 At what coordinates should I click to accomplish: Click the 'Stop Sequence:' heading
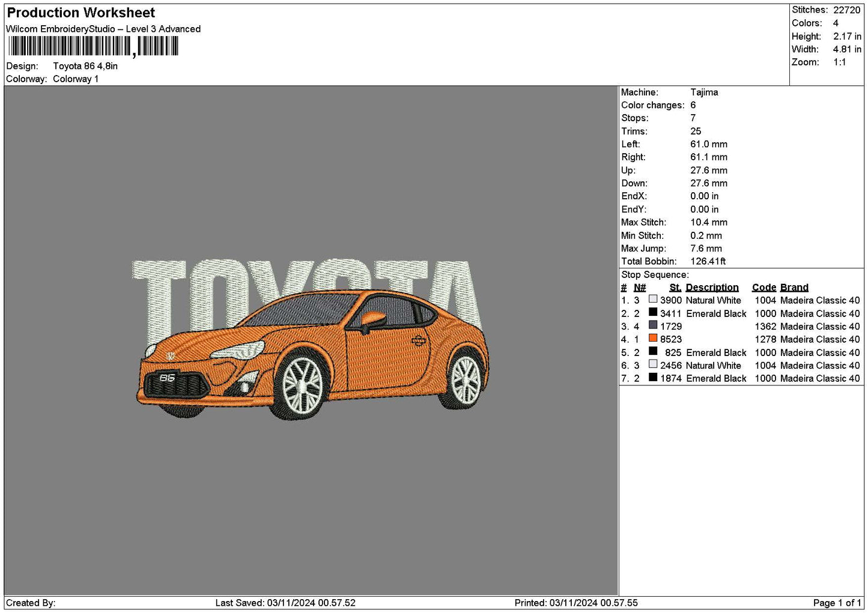coord(655,275)
